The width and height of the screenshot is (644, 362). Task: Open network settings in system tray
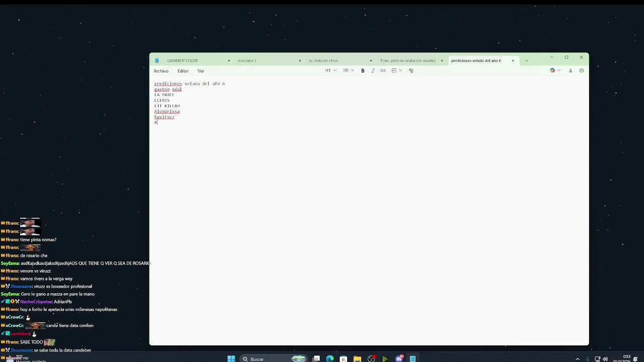coord(597,359)
